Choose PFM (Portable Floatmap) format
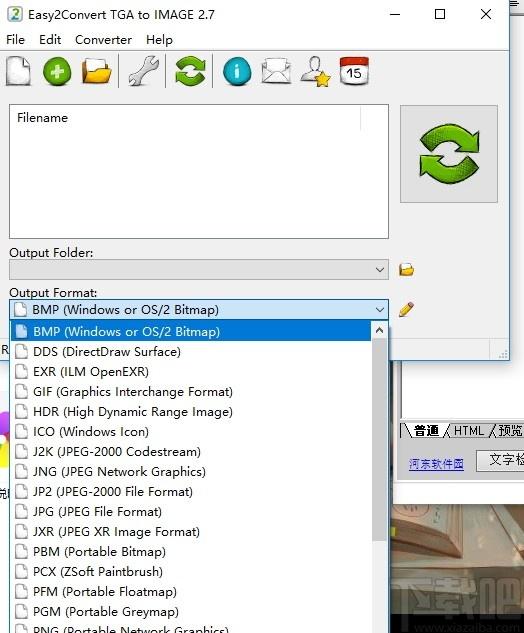This screenshot has width=524, height=633. (x=190, y=591)
